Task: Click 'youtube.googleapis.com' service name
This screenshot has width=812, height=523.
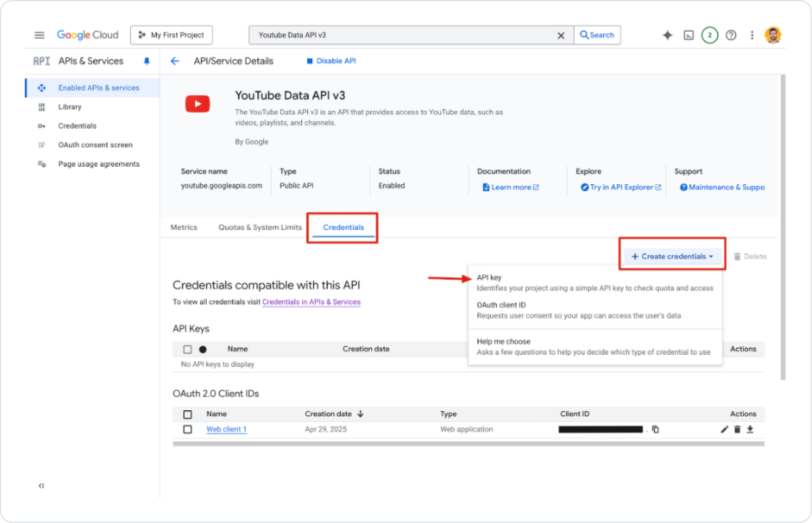Action: [x=221, y=186]
